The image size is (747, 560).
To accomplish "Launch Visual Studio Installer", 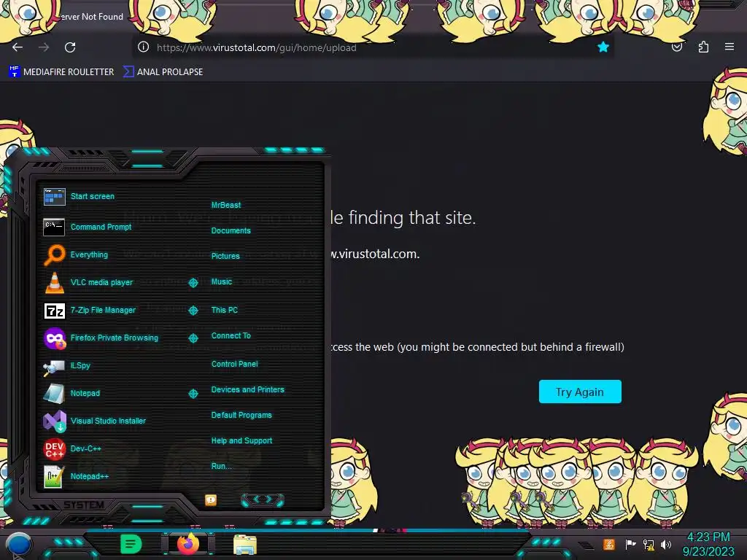I will coord(94,421).
